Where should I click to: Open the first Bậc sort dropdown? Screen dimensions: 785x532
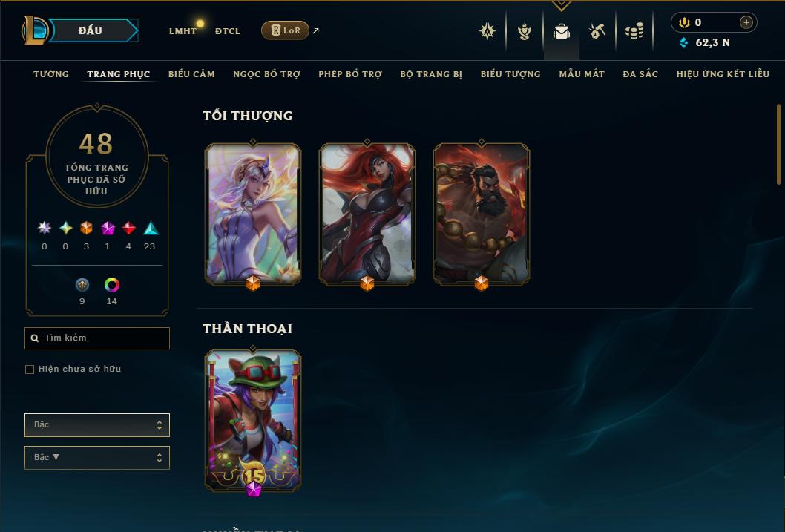pos(97,425)
